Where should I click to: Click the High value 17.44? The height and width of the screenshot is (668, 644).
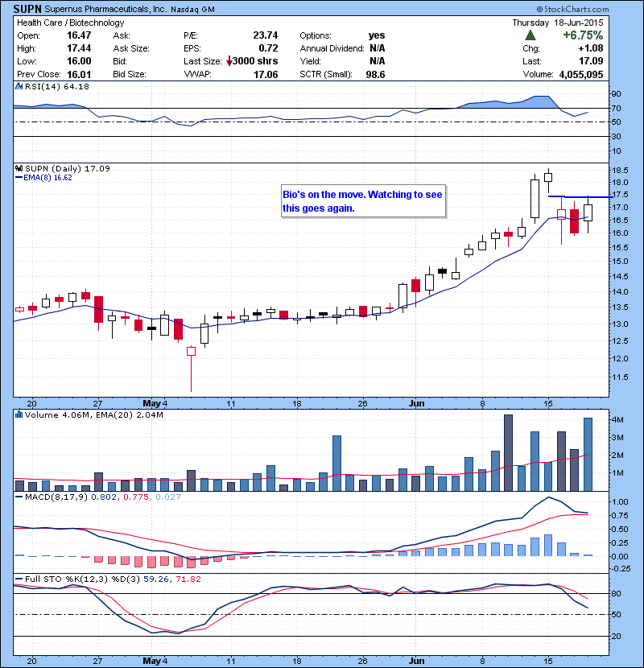click(79, 48)
